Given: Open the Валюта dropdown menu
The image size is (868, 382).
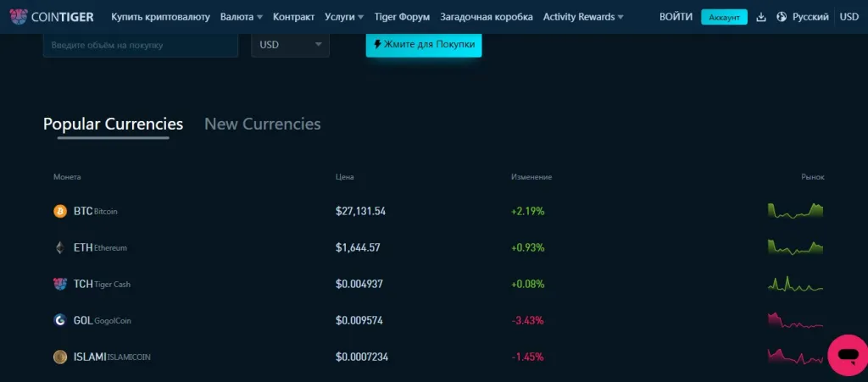Looking at the screenshot, I should [242, 17].
